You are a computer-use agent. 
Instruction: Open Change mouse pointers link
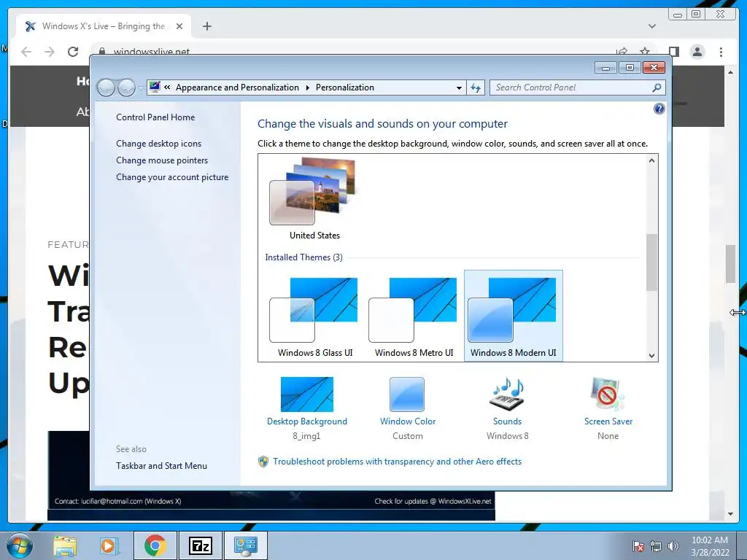[162, 160]
